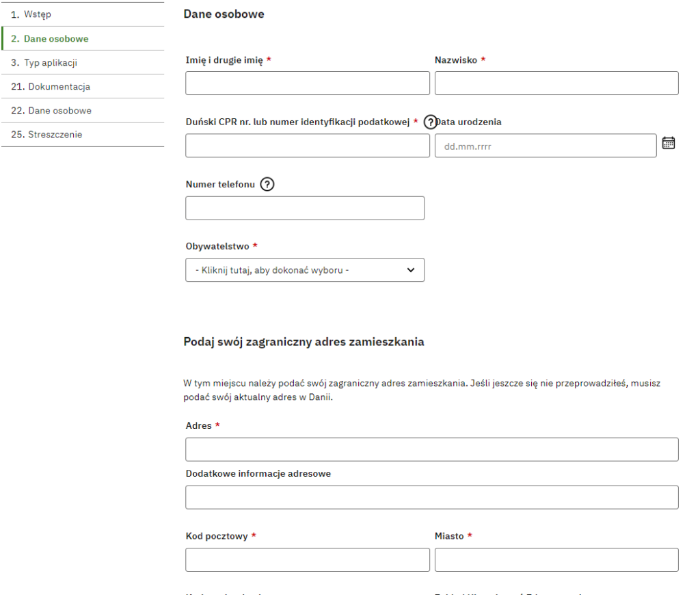The width and height of the screenshot is (700, 595).
Task: Click the "Dane osobowe" page heading
Action: (224, 14)
